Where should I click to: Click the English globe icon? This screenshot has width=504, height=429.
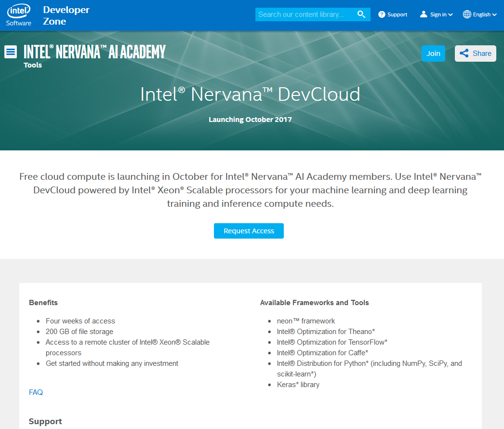pos(466,14)
